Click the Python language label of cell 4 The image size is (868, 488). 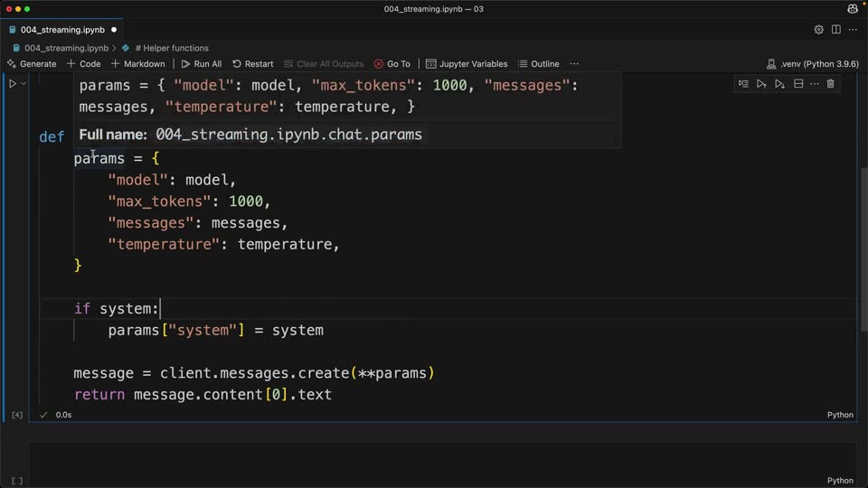coord(840,415)
